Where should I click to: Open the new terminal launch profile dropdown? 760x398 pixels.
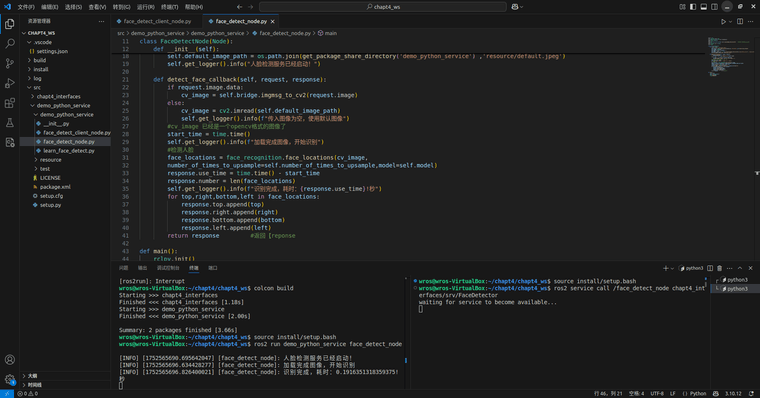click(672, 269)
